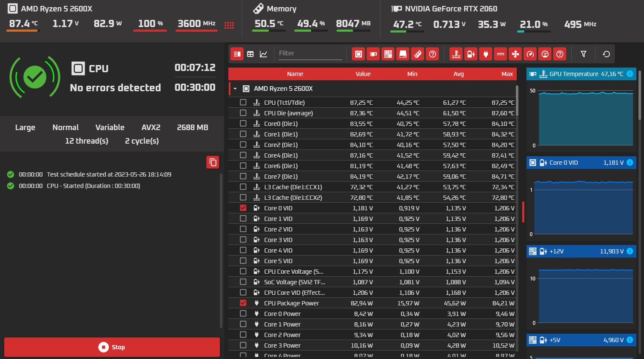Viewport: 644px width, 359px height.
Task: Click 'NVIDIA GeForce RTX 2060' in top bar
Action: click(451, 9)
